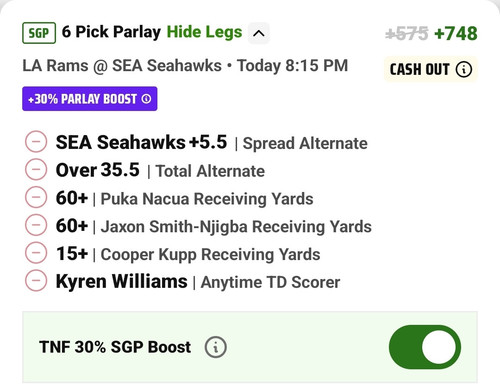This screenshot has height=384, width=500.
Task: Remove SEA Seahawks +5.5 spread leg
Action: point(36,142)
